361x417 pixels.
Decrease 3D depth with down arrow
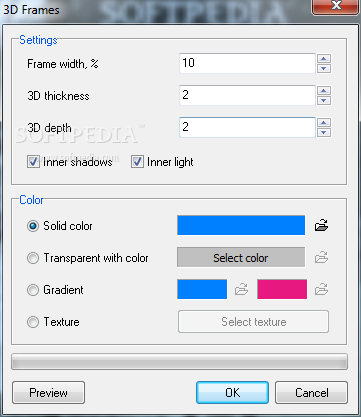[x=324, y=132]
